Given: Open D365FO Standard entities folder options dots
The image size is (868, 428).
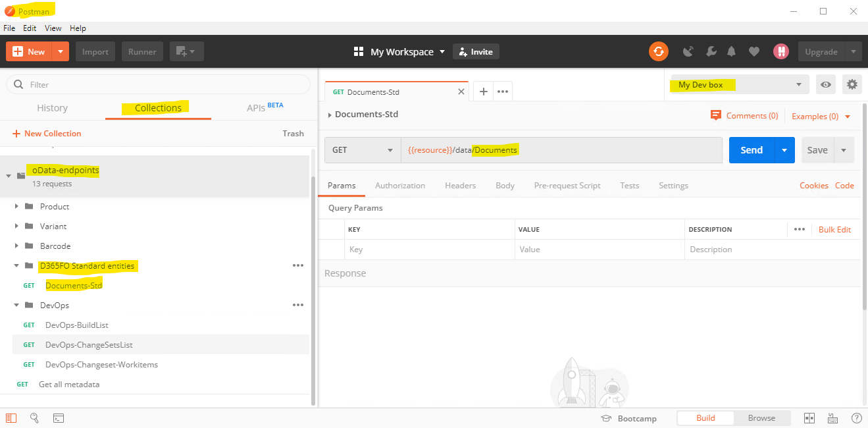Looking at the screenshot, I should tap(298, 265).
